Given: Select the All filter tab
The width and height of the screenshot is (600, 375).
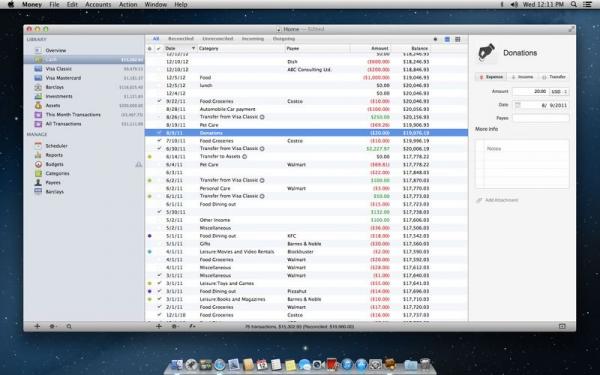Looking at the screenshot, I should coord(155,39).
